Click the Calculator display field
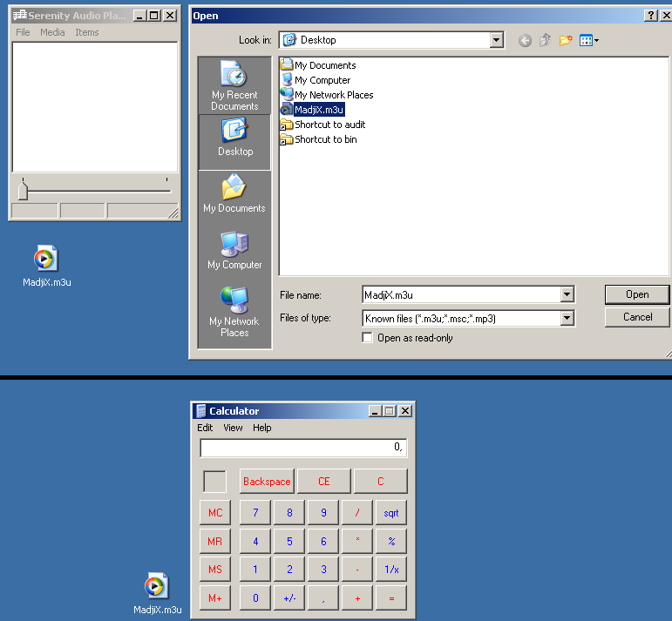 pos(303,448)
